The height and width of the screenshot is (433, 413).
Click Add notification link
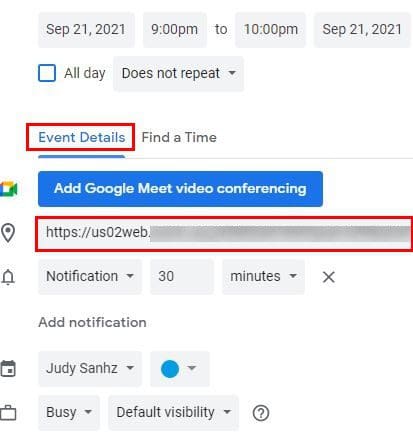[92, 322]
